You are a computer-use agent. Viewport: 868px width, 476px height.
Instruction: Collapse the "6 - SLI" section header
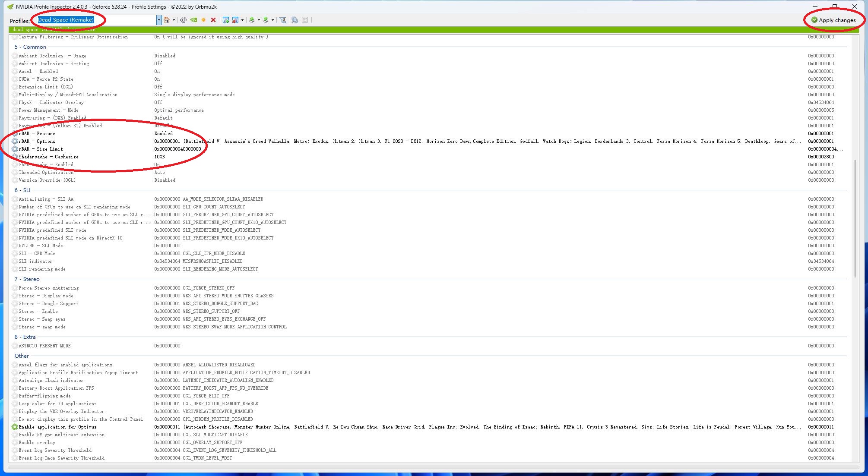[22, 190]
